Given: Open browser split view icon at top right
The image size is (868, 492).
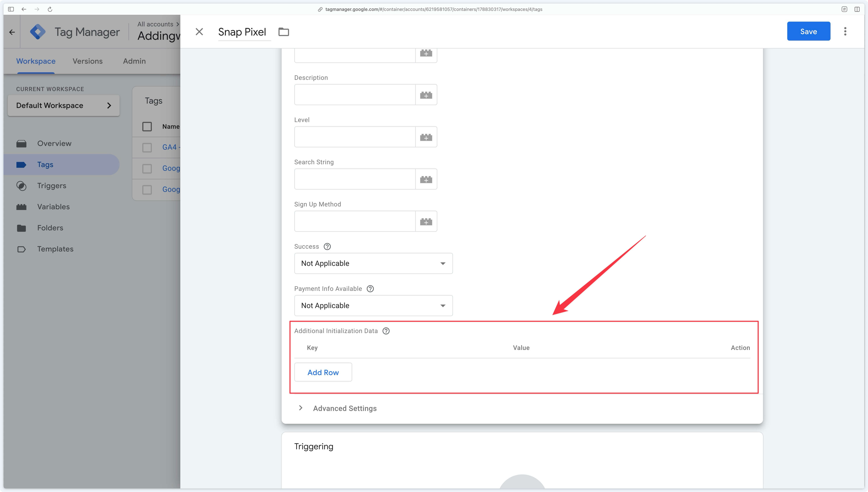Looking at the screenshot, I should [x=857, y=9].
